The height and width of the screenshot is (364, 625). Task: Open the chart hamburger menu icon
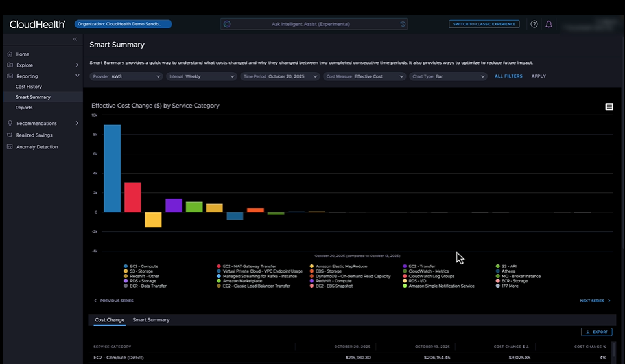tap(609, 107)
